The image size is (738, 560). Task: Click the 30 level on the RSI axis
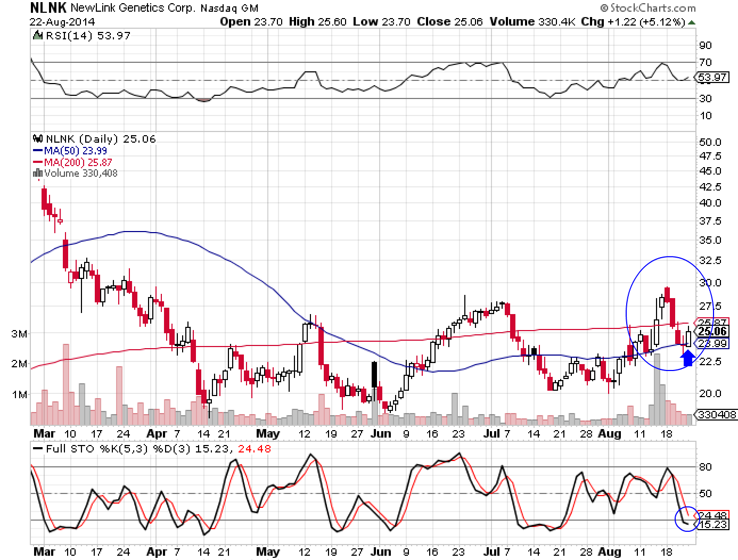click(705, 98)
